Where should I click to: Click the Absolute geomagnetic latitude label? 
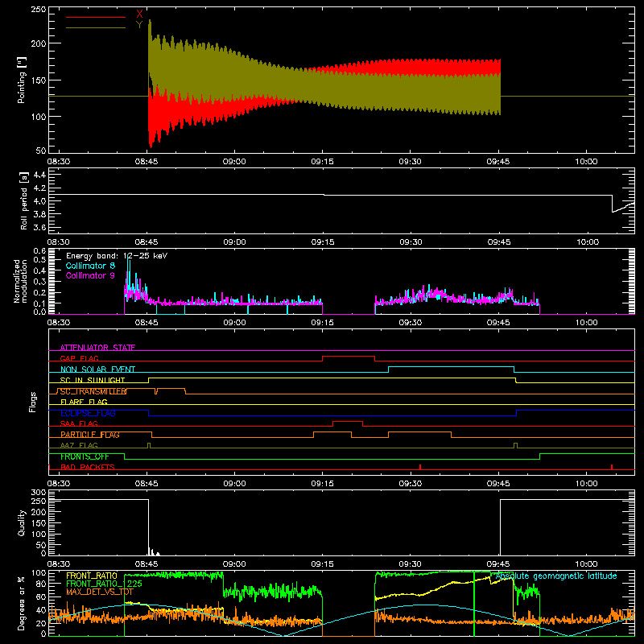556,576
